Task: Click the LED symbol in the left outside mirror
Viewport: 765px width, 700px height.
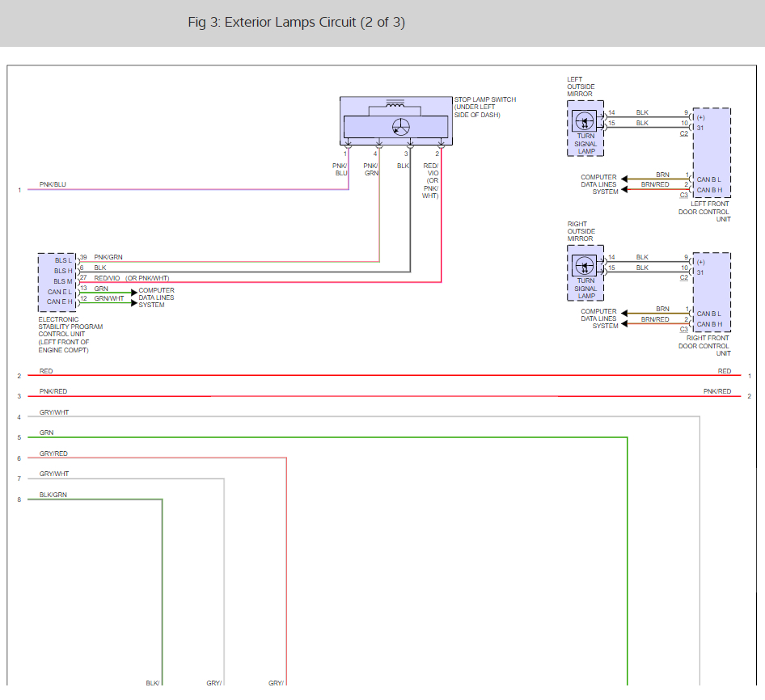Action: [x=585, y=120]
